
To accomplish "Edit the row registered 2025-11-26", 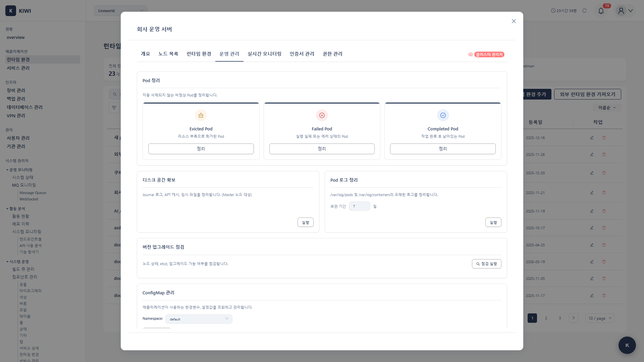I will pos(592,155).
